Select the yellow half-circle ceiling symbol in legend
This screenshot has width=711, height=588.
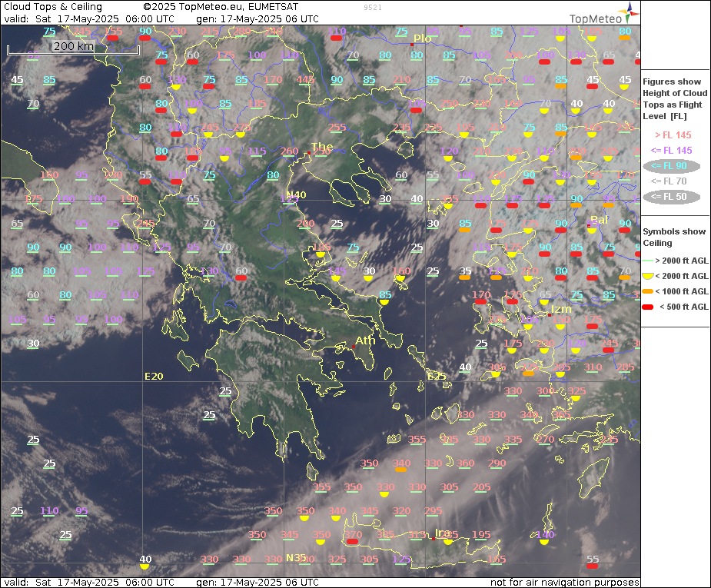point(647,276)
